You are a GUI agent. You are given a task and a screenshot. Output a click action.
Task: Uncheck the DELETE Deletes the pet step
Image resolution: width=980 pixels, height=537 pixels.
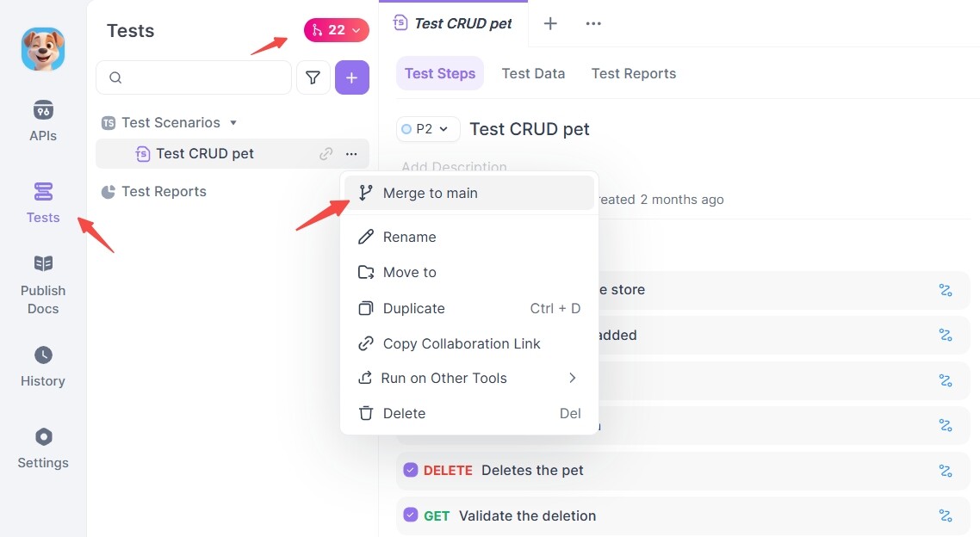tap(411, 470)
